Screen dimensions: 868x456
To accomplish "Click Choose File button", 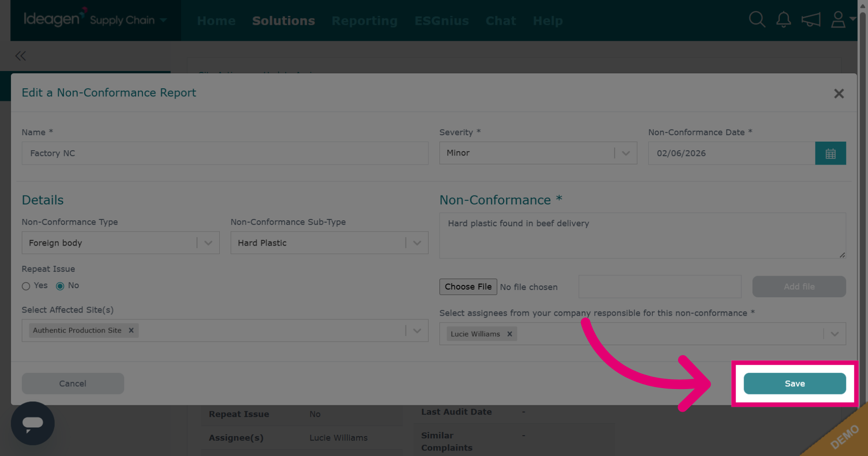I will [468, 287].
